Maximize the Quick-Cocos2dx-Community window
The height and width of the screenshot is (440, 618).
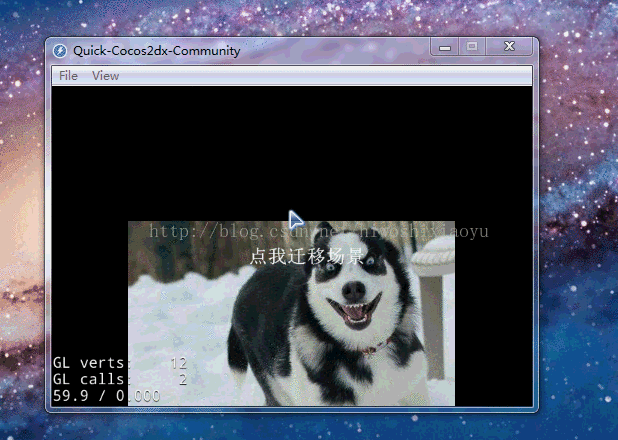click(x=472, y=47)
